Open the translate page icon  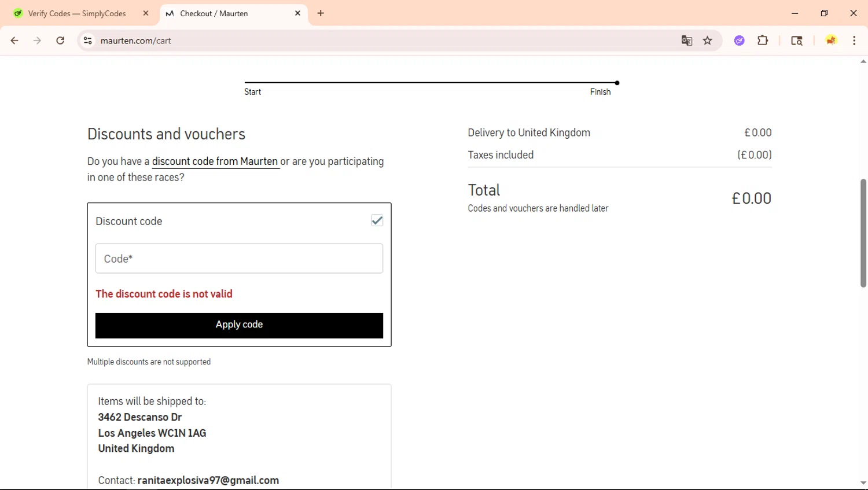687,40
